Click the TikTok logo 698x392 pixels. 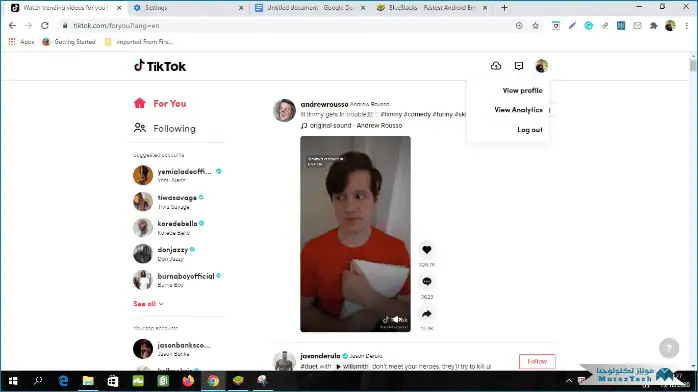160,66
